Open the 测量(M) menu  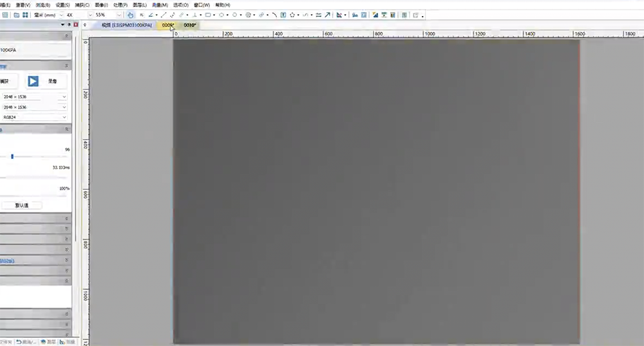pyautogui.click(x=160, y=5)
